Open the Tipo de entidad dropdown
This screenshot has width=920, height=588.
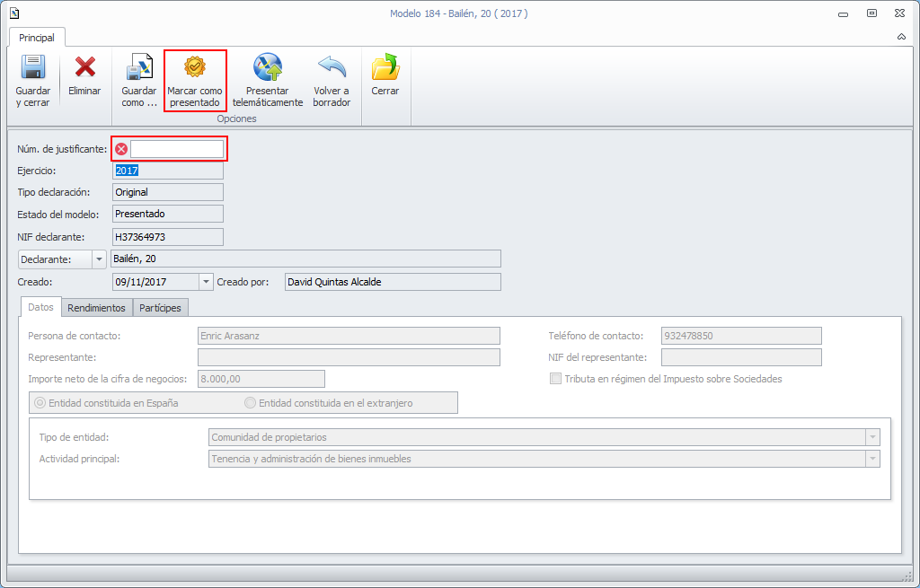pyautogui.click(x=872, y=437)
